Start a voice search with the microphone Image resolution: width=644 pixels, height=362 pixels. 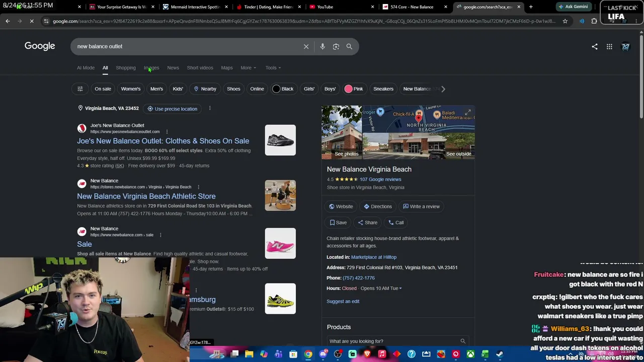(x=323, y=46)
